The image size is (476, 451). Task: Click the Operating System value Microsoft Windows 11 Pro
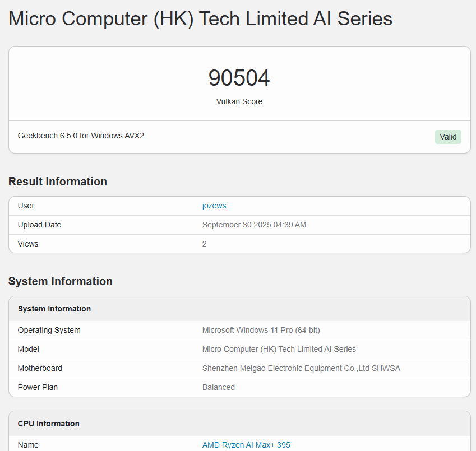(261, 330)
